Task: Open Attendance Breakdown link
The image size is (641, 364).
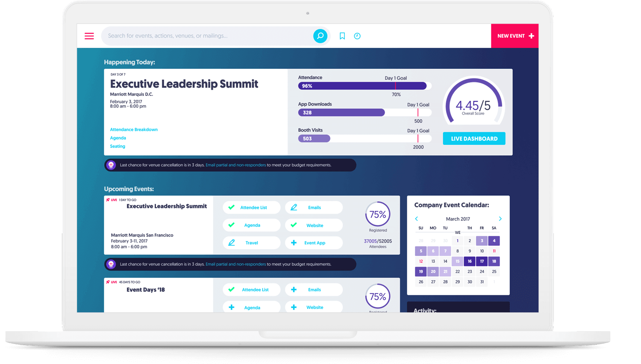Action: pyautogui.click(x=134, y=129)
